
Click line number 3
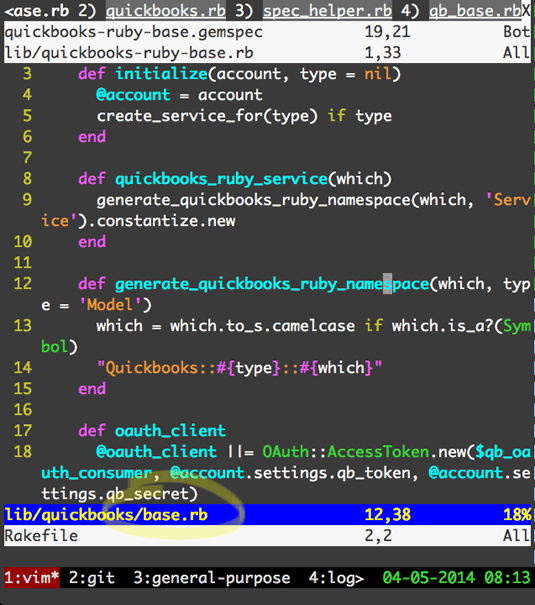coord(27,74)
